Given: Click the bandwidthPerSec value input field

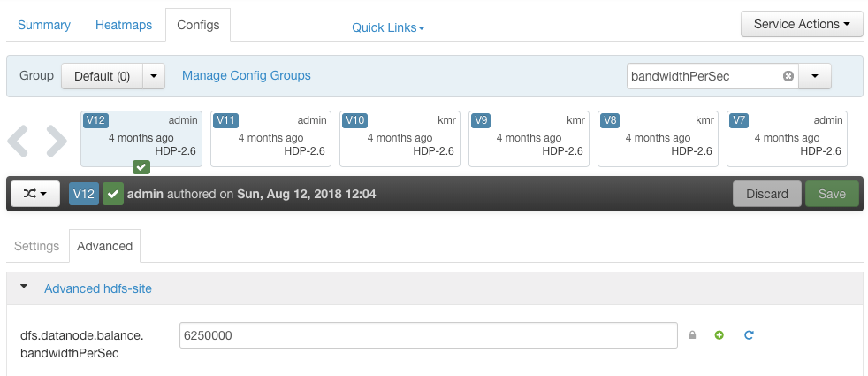Looking at the screenshot, I should click(x=429, y=335).
